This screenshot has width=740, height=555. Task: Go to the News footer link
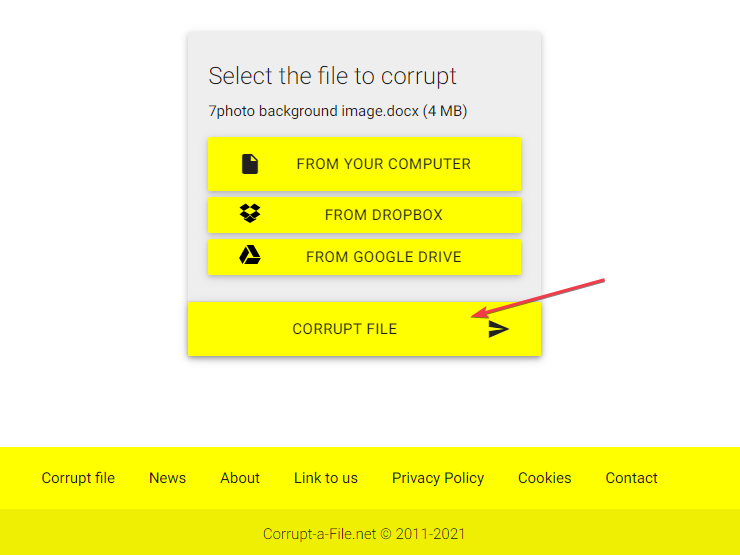(x=167, y=478)
